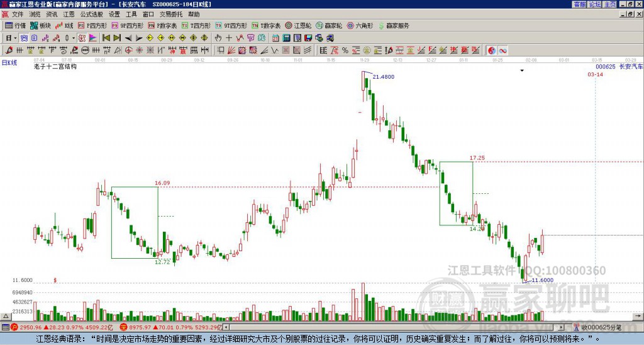Click the 000625 stock code label
The width and height of the screenshot is (644, 345).
coord(606,67)
